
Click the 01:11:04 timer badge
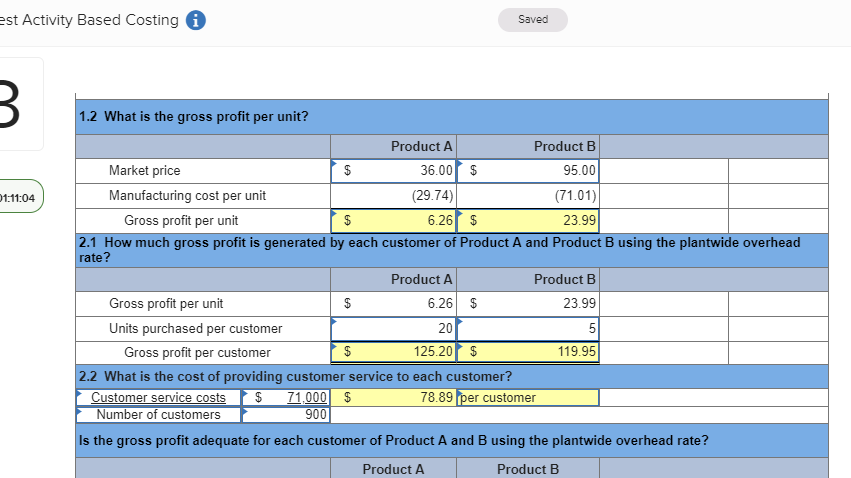[18, 197]
